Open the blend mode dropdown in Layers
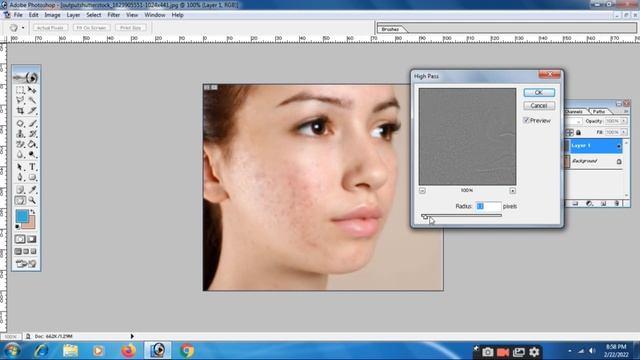 [578, 121]
